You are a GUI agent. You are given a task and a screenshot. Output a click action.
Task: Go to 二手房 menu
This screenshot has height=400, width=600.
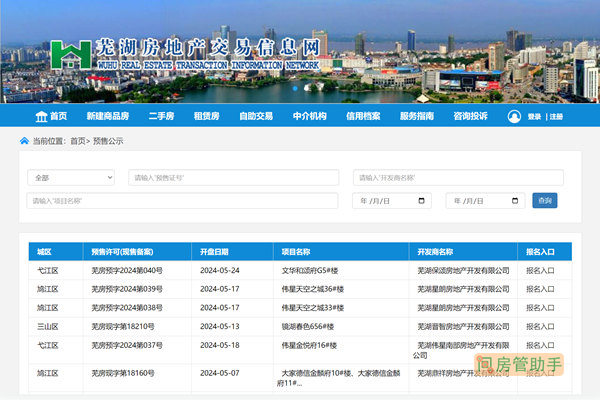[161, 116]
